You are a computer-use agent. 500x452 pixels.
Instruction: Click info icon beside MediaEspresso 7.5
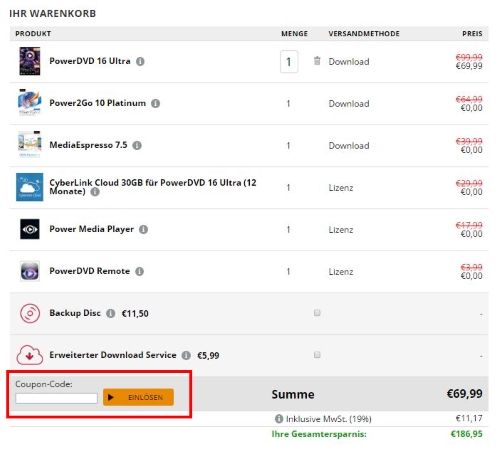click(x=137, y=146)
